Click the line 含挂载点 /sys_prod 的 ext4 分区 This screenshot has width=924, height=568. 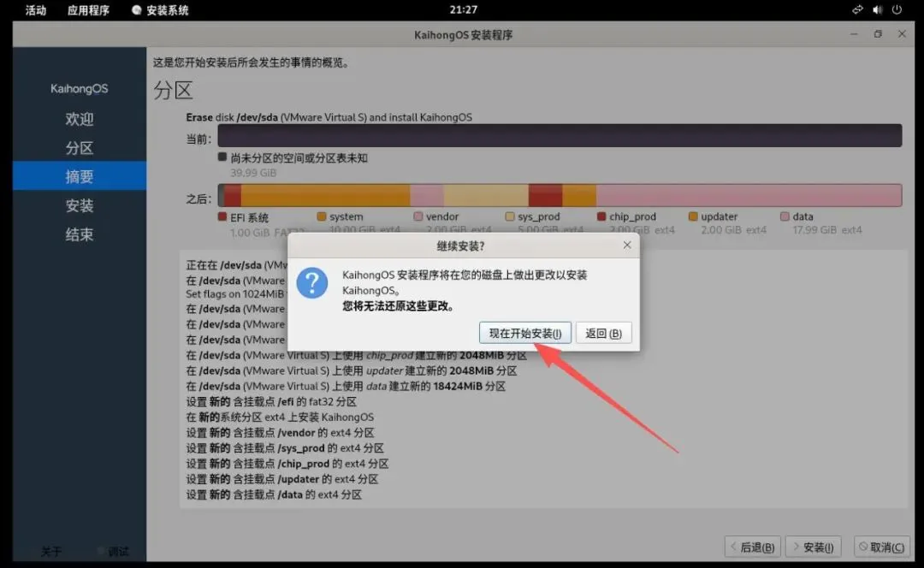285,447
